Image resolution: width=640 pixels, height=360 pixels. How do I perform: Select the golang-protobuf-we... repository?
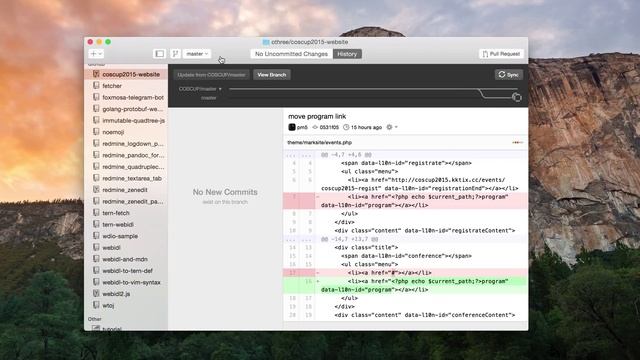(126, 109)
